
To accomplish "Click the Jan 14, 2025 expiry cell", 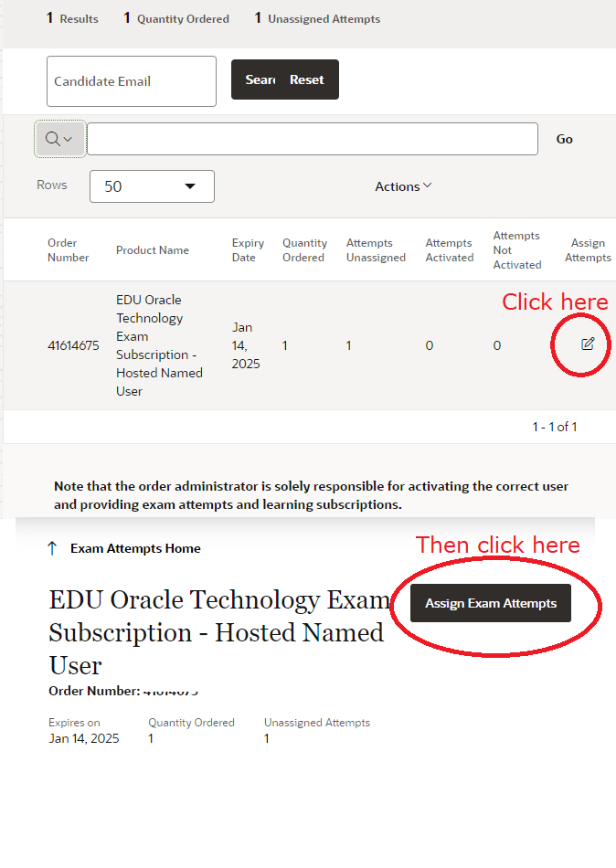I will (246, 345).
